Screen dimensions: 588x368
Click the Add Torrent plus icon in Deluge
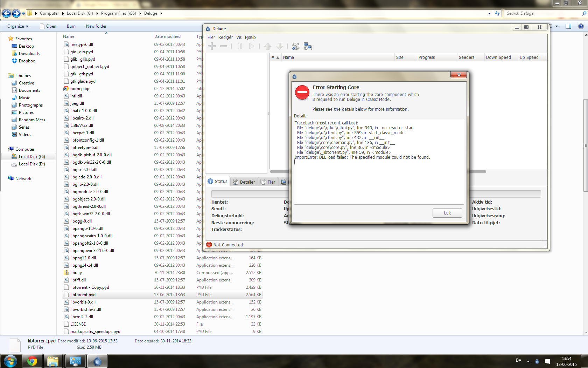(212, 46)
